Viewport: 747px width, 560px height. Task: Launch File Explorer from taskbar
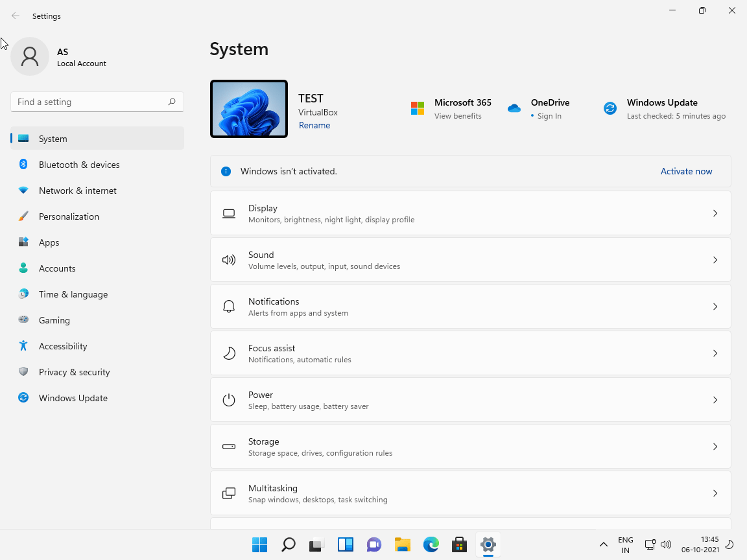coord(403,544)
